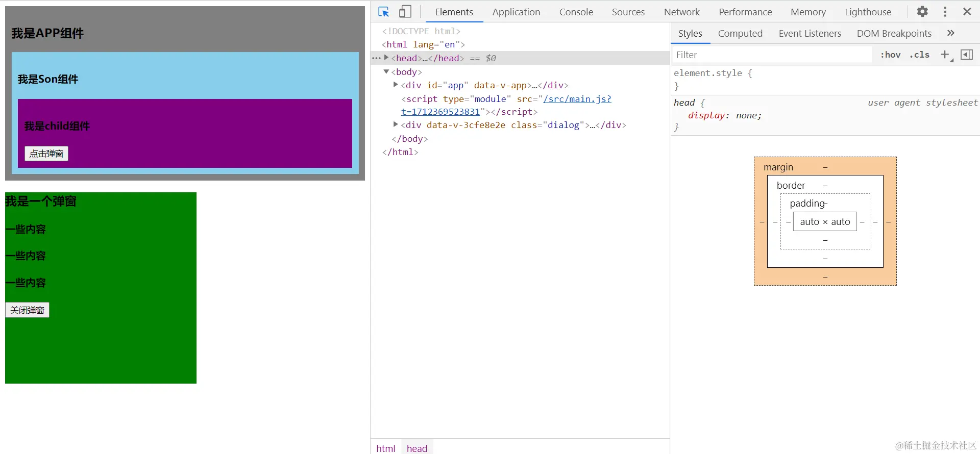Click the three-dot actions beside head node
Image resolution: width=980 pixels, height=454 pixels.
click(x=377, y=58)
